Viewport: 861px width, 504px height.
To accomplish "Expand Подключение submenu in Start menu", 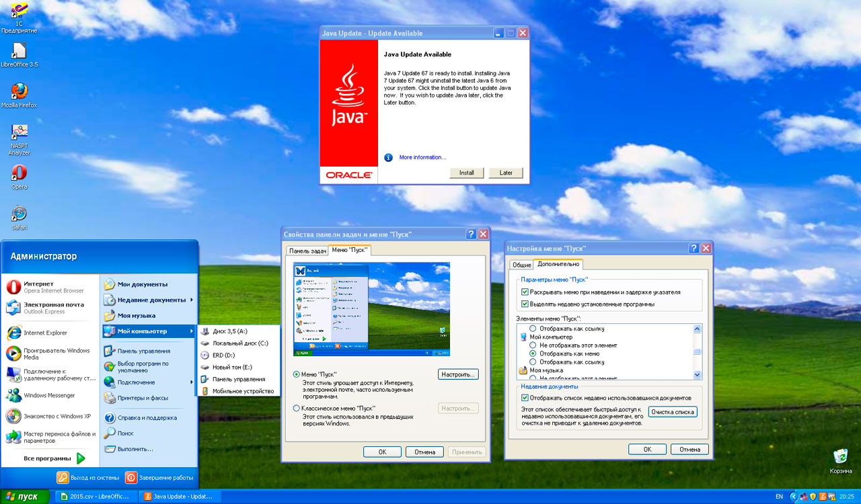I will (x=148, y=382).
